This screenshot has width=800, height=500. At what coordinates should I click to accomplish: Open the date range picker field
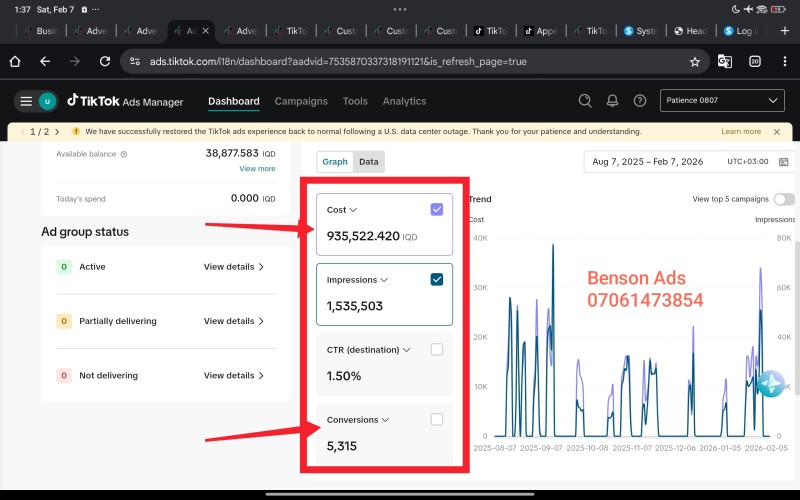(689, 162)
